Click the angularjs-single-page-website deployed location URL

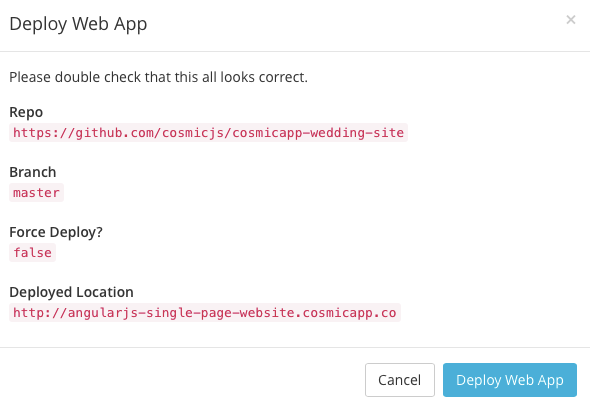tap(205, 313)
